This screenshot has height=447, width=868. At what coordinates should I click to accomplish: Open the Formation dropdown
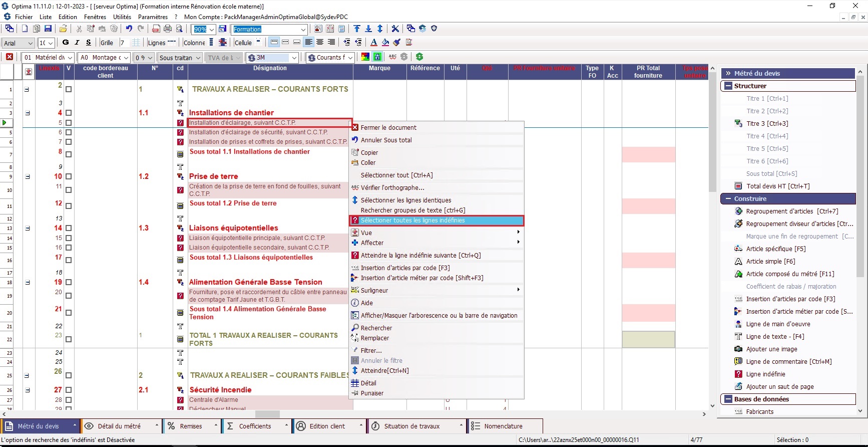303,30
